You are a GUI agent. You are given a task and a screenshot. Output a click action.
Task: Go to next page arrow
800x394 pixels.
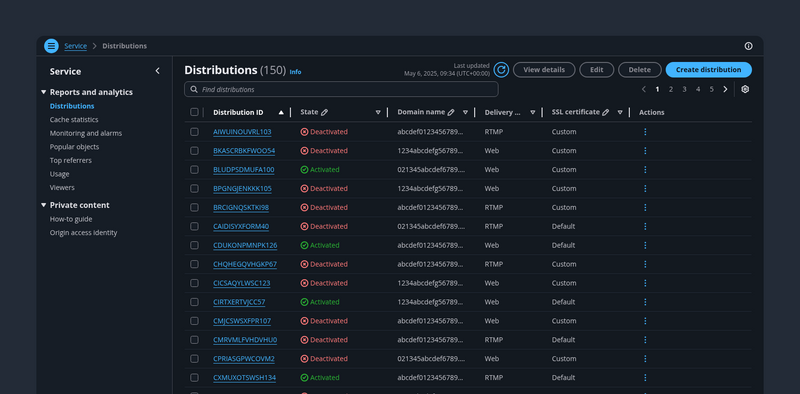725,89
